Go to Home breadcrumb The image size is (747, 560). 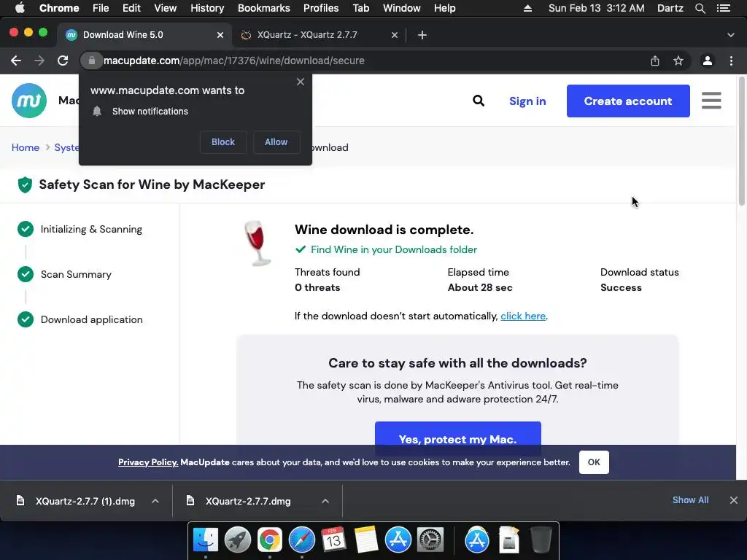coord(26,147)
